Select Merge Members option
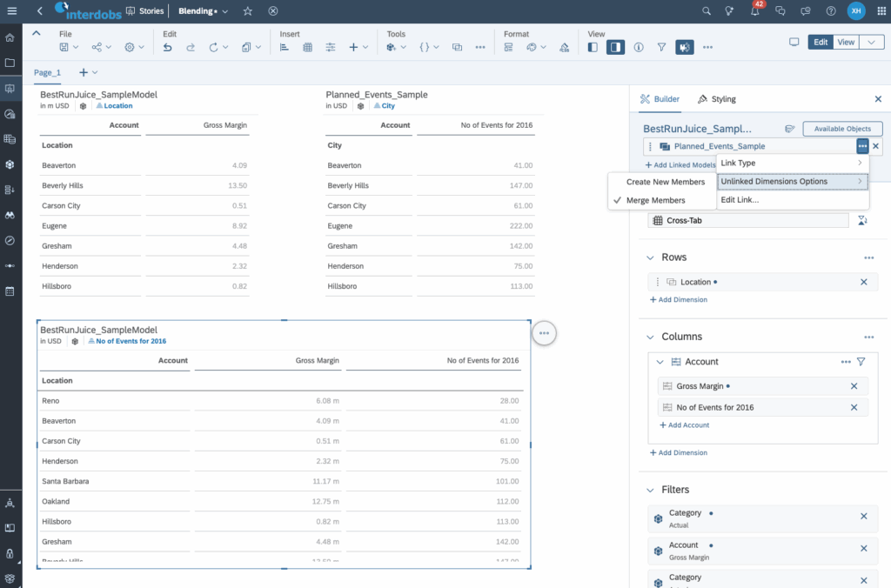This screenshot has width=891, height=588. coord(655,200)
